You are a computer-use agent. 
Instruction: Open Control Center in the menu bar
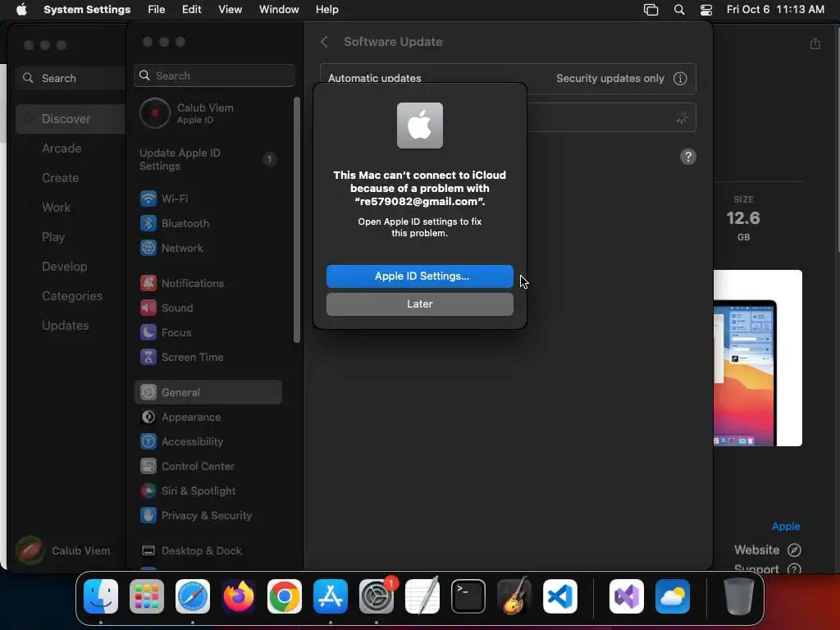coord(706,10)
